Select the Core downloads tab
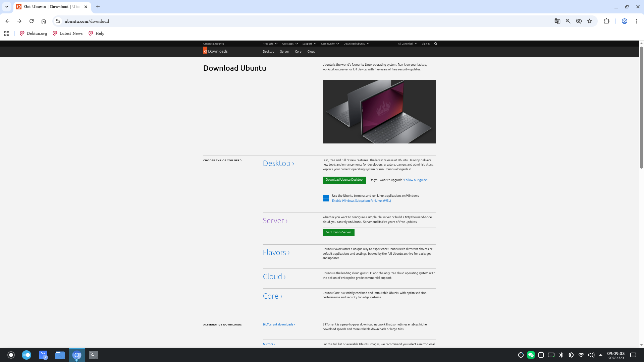Screen dimensions: 644x362 coord(298,52)
